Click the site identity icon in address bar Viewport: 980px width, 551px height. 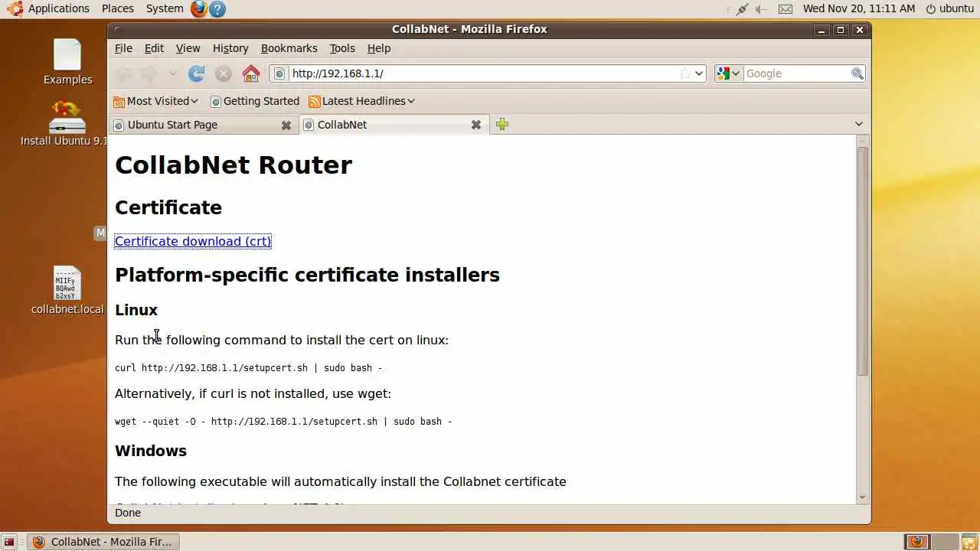coord(279,73)
